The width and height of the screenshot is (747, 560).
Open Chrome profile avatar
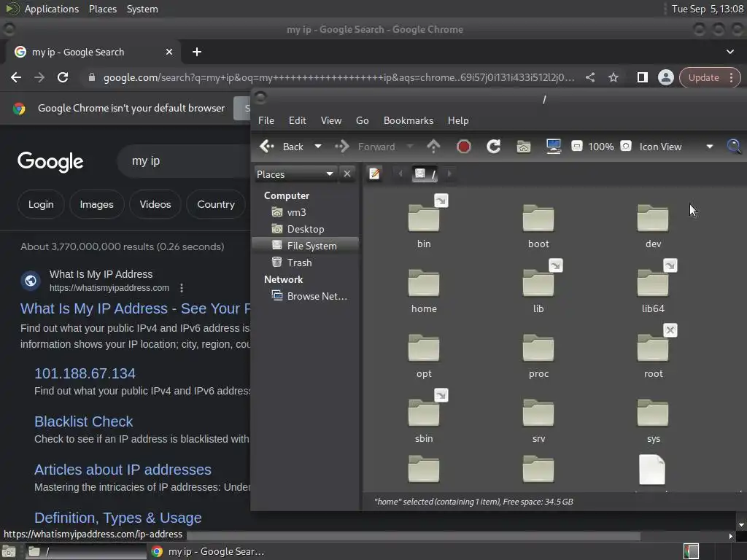pos(665,77)
